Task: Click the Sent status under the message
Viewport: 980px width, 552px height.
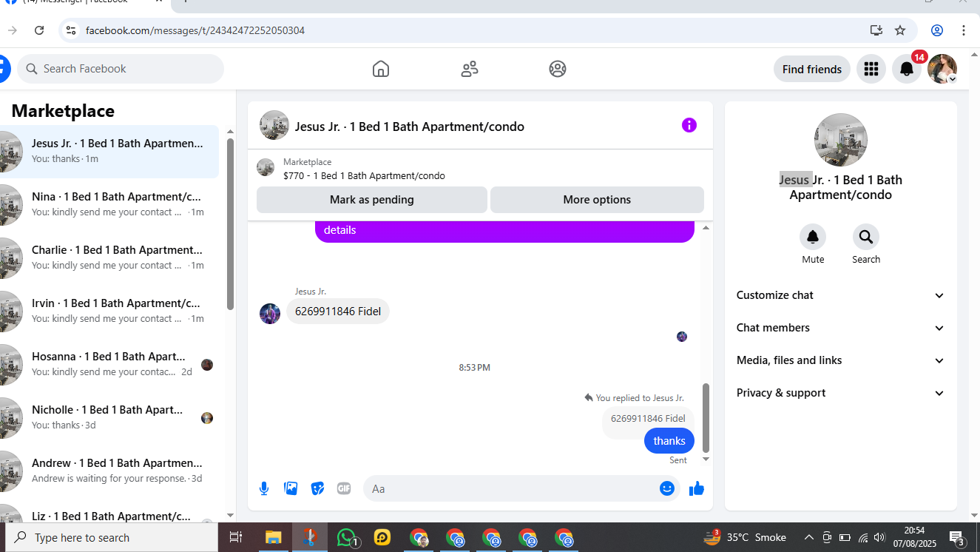Action: point(678,460)
